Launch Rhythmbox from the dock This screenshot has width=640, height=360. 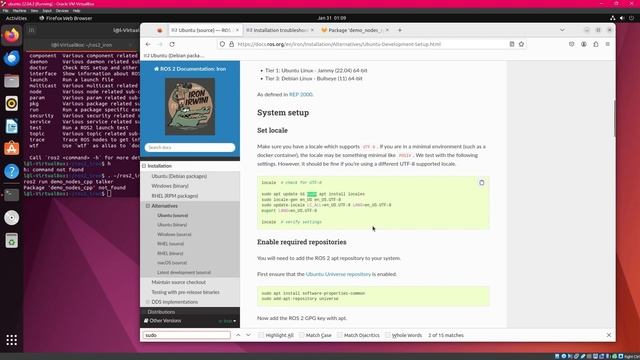click(11, 104)
